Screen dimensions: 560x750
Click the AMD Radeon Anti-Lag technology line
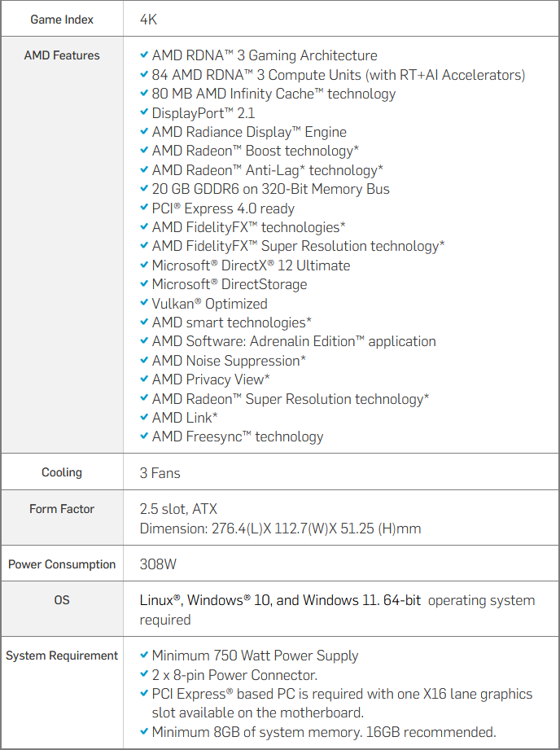pyautogui.click(x=267, y=170)
